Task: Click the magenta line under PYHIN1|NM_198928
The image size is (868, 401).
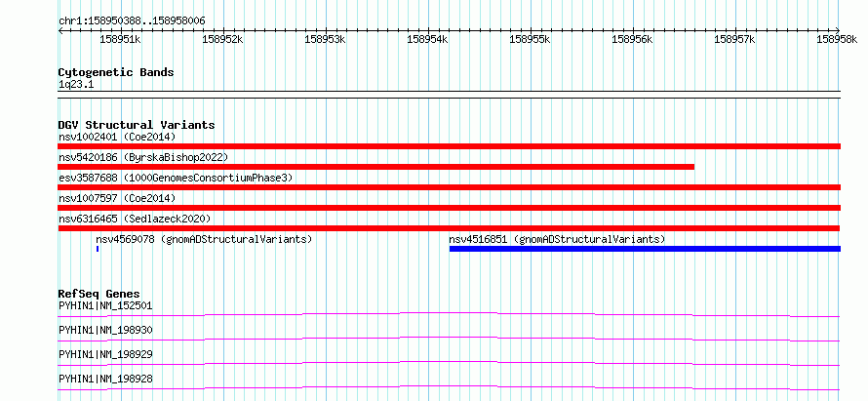Action: [x=449, y=387]
